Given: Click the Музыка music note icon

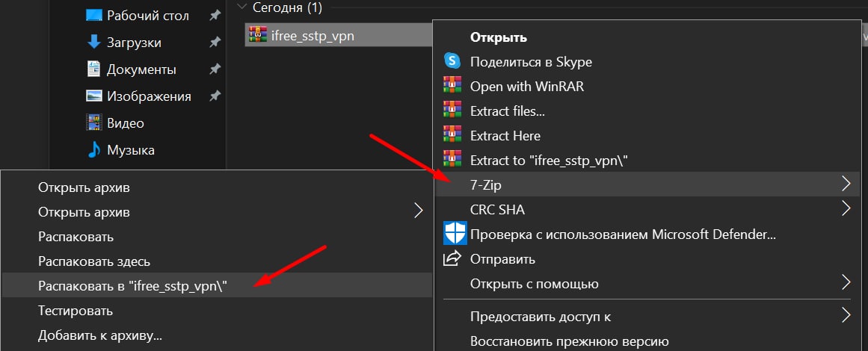Looking at the screenshot, I should point(94,150).
